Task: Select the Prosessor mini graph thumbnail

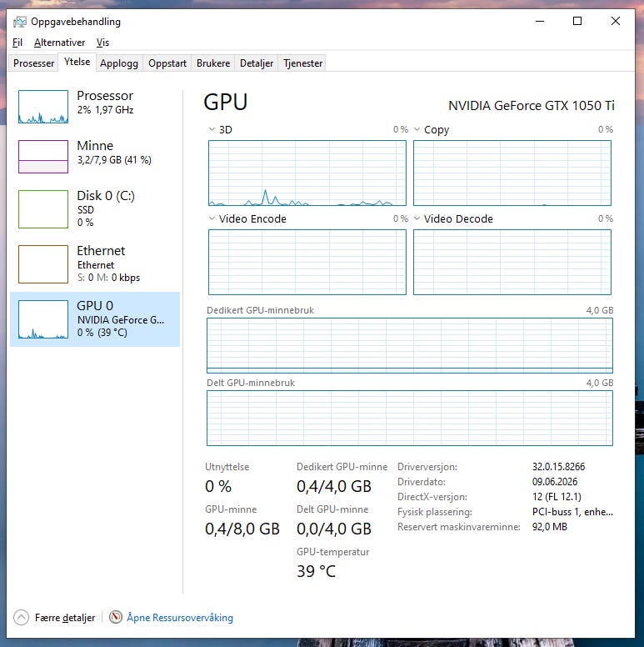Action: 43,107
